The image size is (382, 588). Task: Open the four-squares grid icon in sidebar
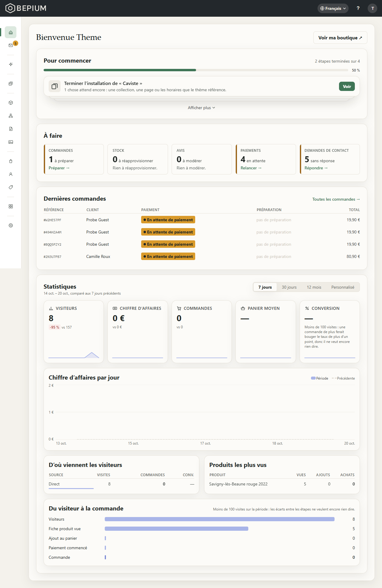coord(11,206)
